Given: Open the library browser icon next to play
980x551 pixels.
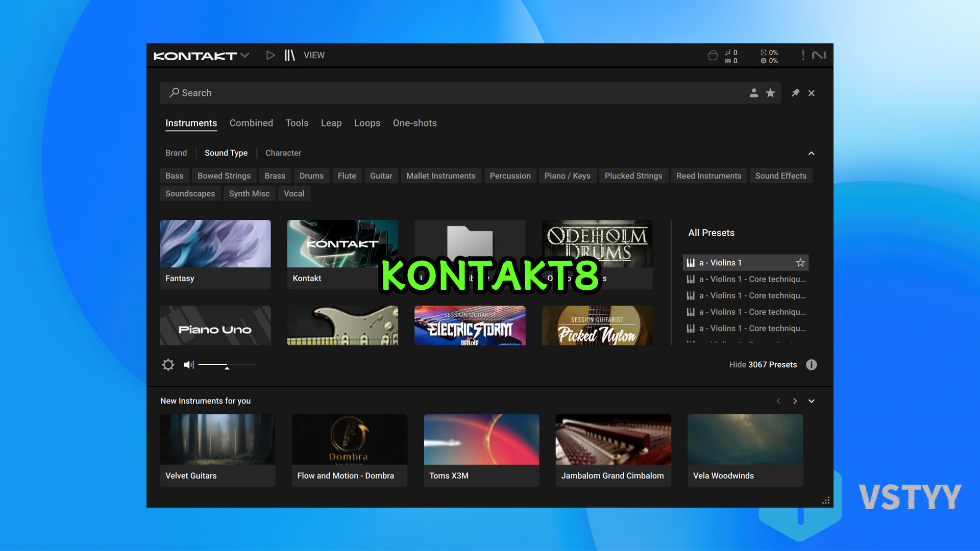Looking at the screenshot, I should pyautogui.click(x=289, y=55).
